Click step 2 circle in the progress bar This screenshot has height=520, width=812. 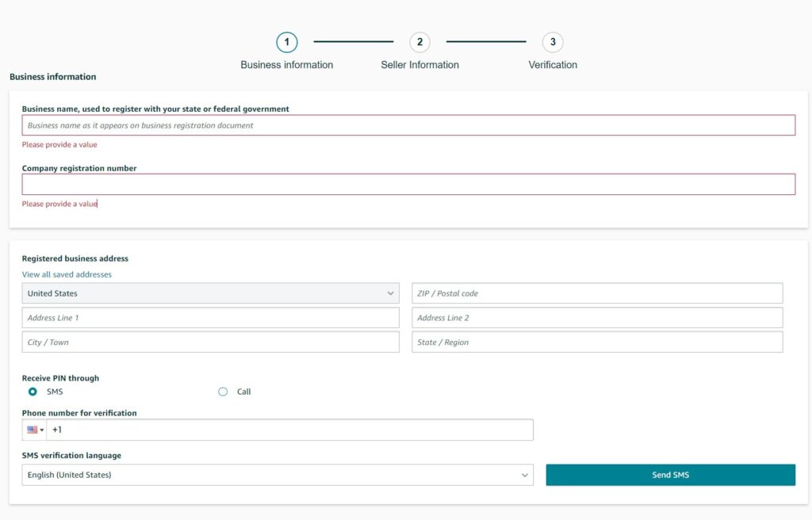419,42
